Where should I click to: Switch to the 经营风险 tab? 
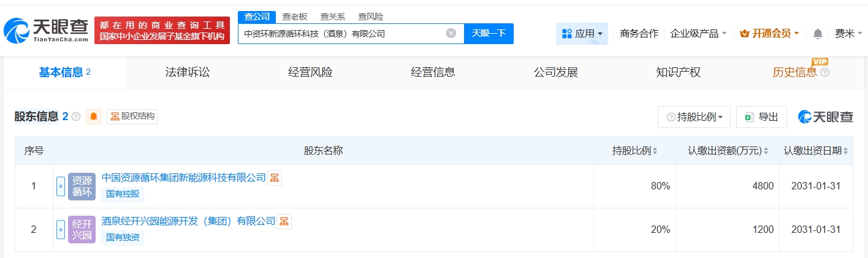coord(310,72)
